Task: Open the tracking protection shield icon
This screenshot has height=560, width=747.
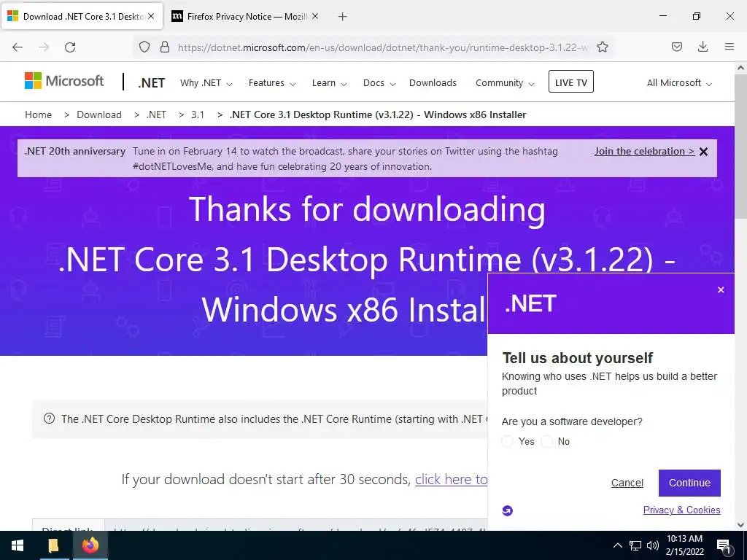Action: pos(144,47)
